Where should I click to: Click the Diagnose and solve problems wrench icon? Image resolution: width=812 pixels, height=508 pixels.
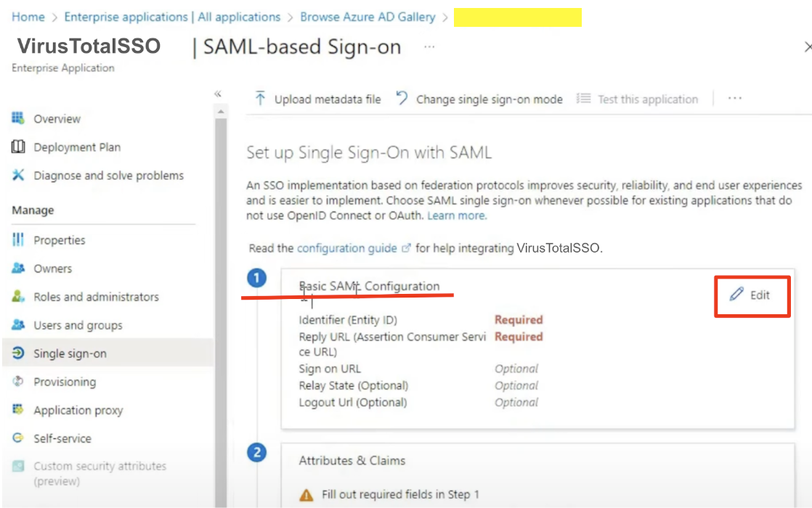pos(18,176)
